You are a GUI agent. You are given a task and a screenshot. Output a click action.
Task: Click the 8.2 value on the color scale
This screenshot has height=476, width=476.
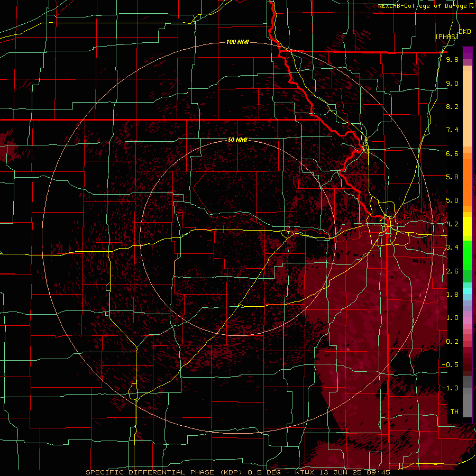[x=452, y=106]
